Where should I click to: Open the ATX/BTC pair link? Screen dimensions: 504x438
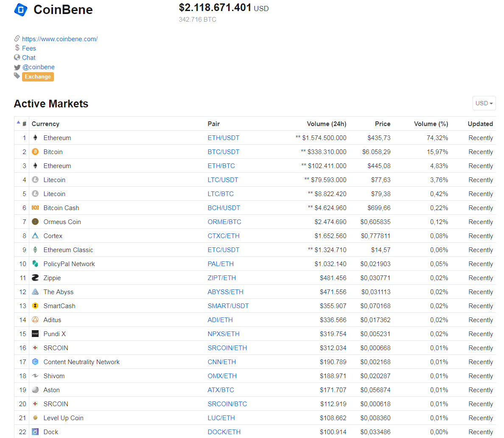[x=221, y=390]
